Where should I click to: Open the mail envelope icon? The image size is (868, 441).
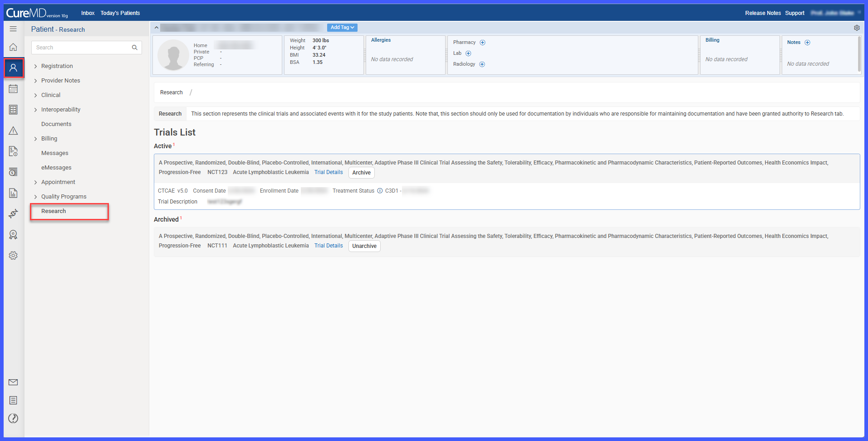(13, 382)
